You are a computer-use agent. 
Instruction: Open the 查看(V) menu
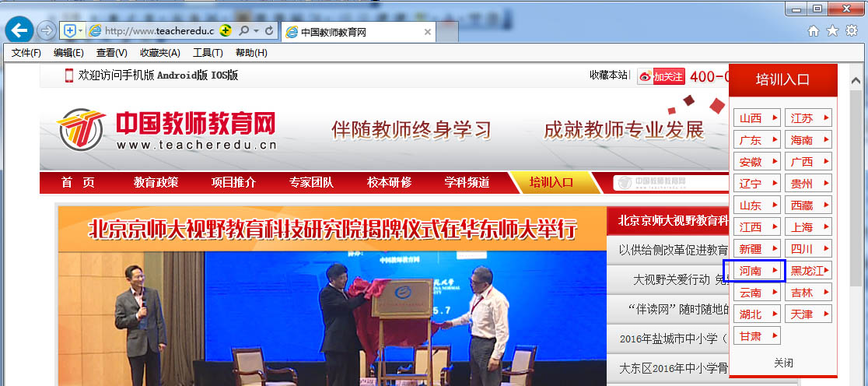click(x=112, y=53)
